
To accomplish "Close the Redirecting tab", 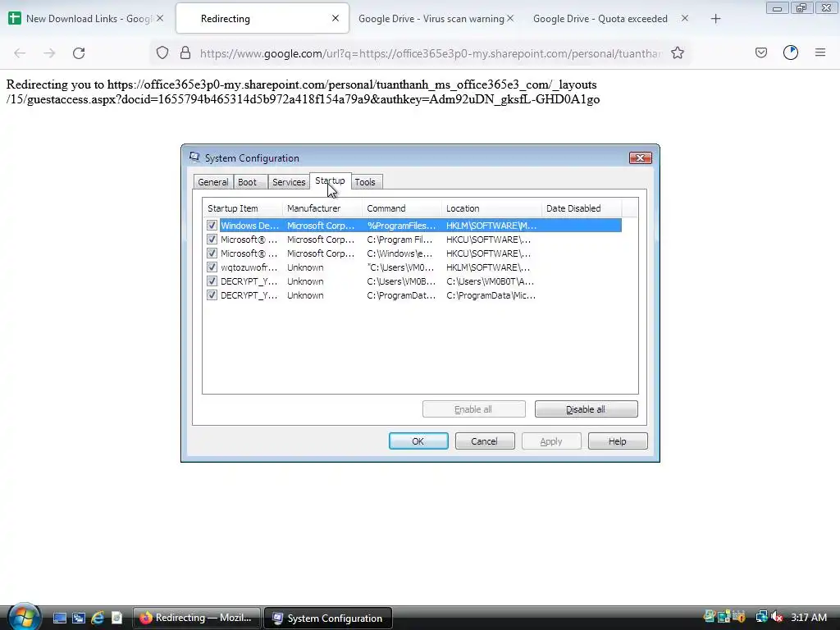I will [x=336, y=18].
